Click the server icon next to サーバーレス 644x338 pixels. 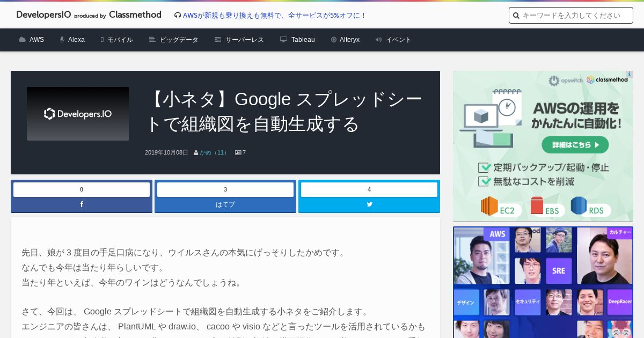coord(218,40)
